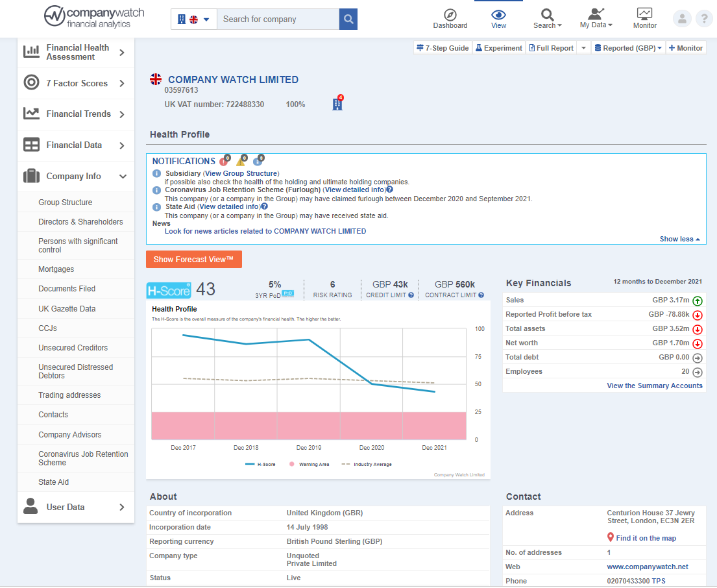Open UK Gazette Data in the sidebar

coord(67,309)
